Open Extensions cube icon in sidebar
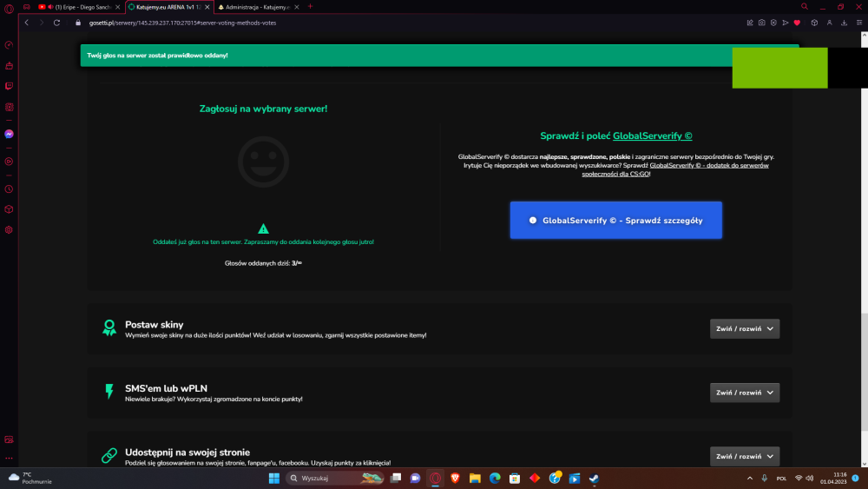 [9, 209]
